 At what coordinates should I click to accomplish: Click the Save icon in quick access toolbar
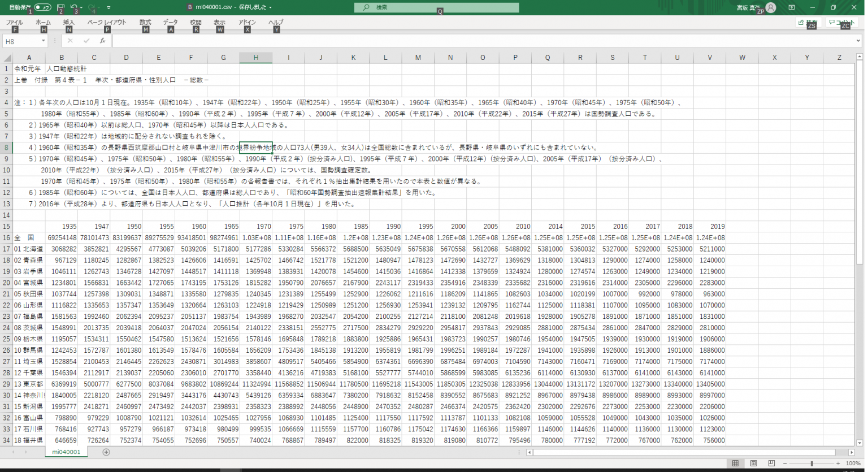60,7
